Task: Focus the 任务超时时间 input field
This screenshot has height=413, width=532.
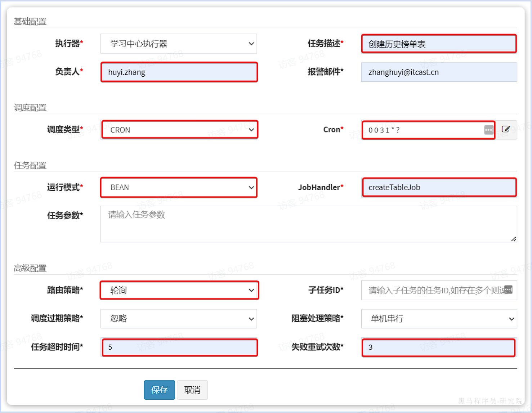Action: [179, 347]
